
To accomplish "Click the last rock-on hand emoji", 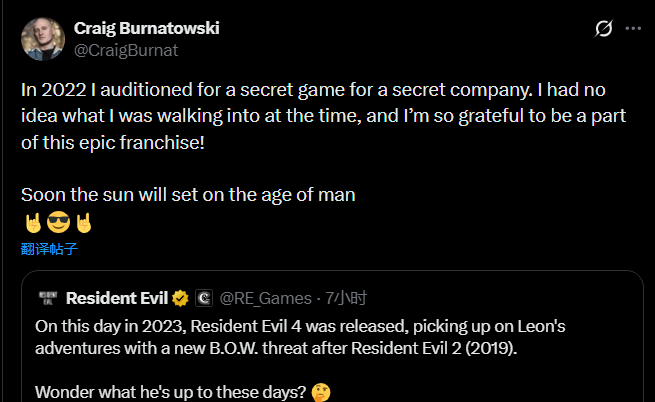I will pos(81,220).
